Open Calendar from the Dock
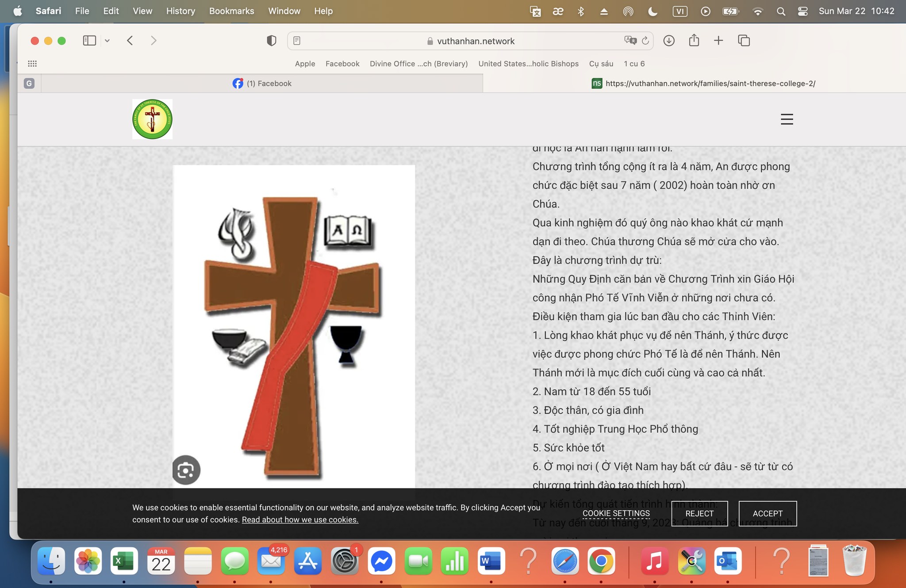This screenshot has width=906, height=588. [161, 561]
